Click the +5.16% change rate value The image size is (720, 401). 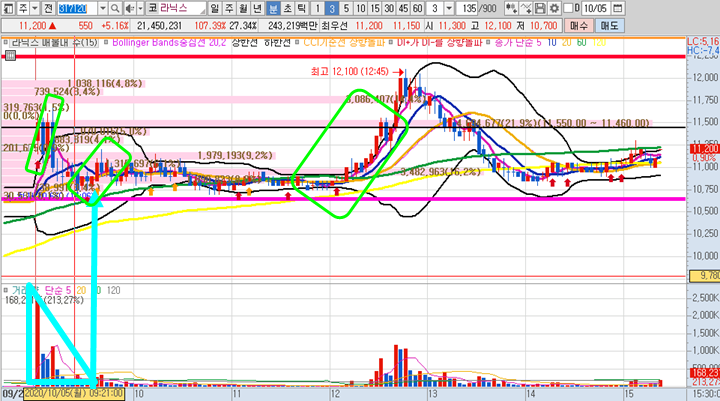(115, 26)
